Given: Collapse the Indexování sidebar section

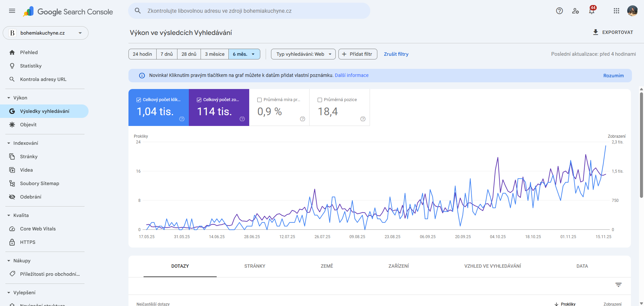Looking at the screenshot, I should pos(9,143).
